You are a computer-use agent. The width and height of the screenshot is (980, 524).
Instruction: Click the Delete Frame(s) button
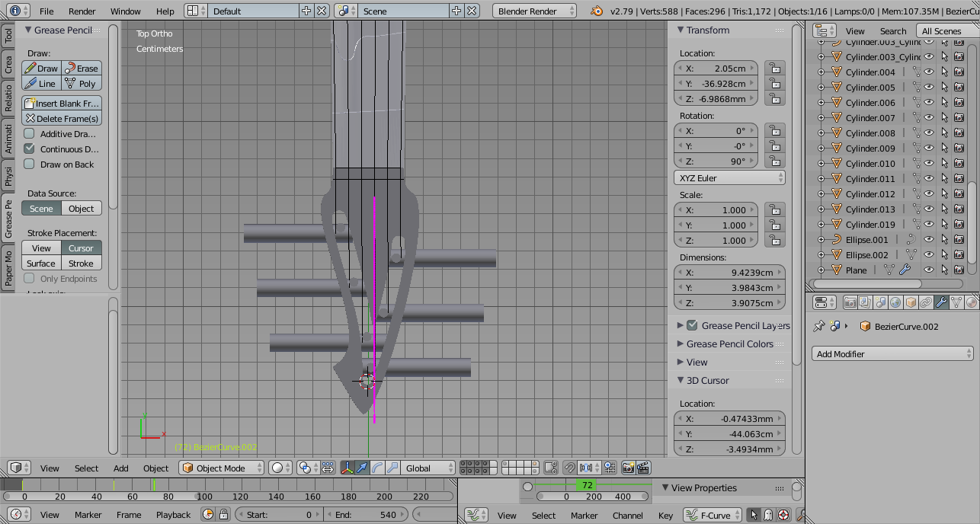click(62, 118)
